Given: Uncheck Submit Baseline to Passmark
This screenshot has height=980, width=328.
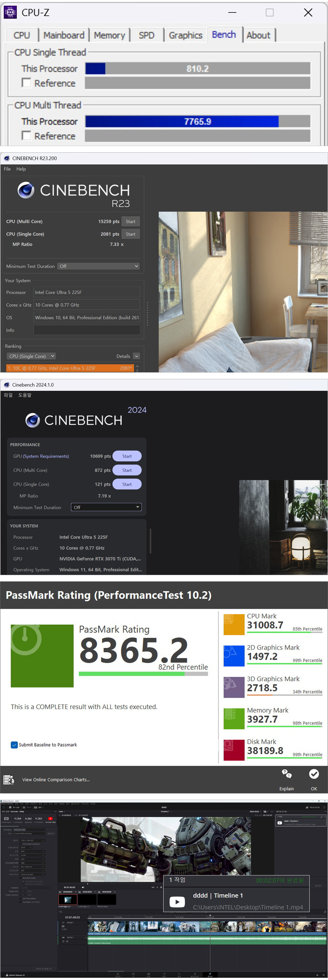Looking at the screenshot, I should click(14, 745).
